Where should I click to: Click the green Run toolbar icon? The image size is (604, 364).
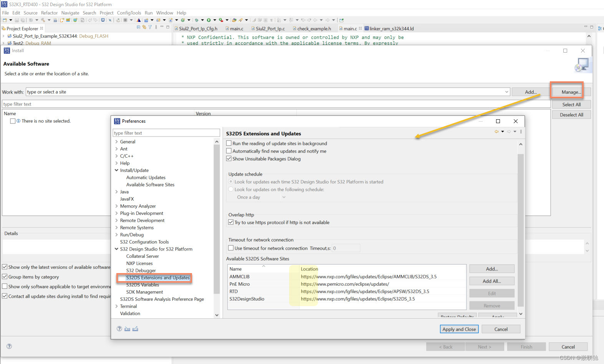tap(209, 20)
